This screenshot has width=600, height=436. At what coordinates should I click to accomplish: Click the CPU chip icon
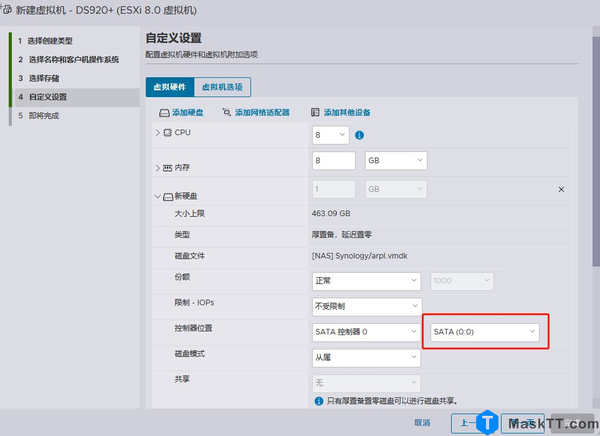[167, 133]
